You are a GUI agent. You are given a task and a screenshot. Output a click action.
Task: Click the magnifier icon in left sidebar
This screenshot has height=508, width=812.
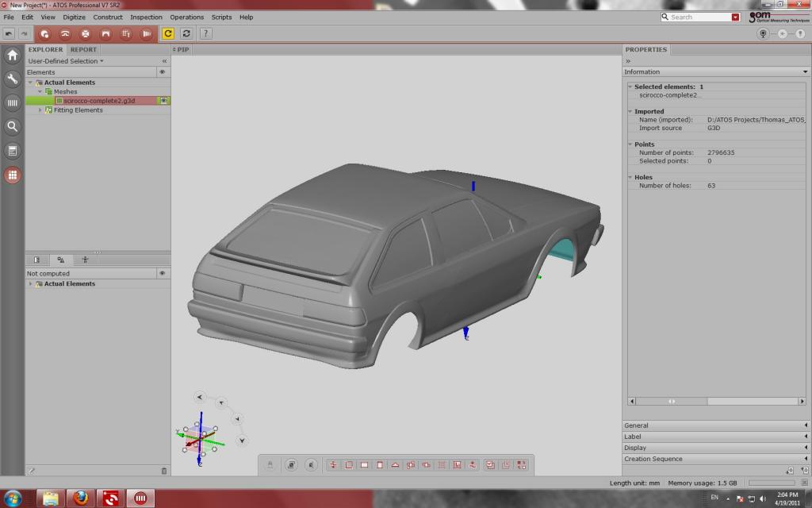point(12,125)
